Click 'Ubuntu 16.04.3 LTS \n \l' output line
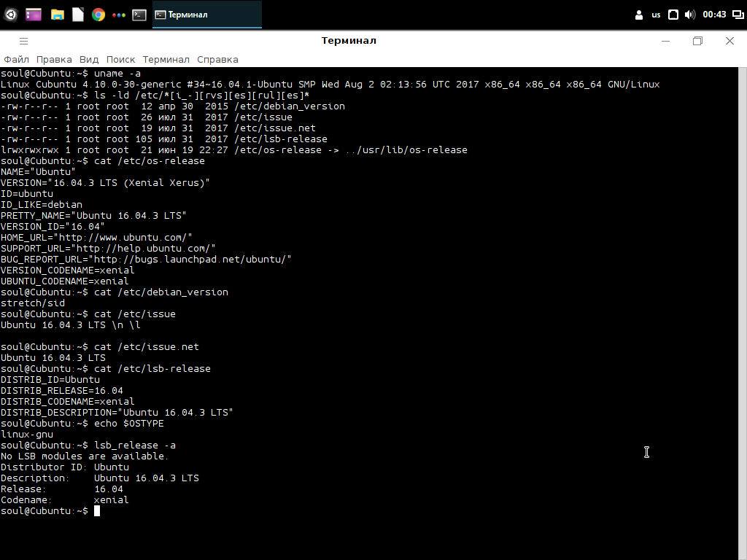The width and height of the screenshot is (747, 560). point(71,325)
